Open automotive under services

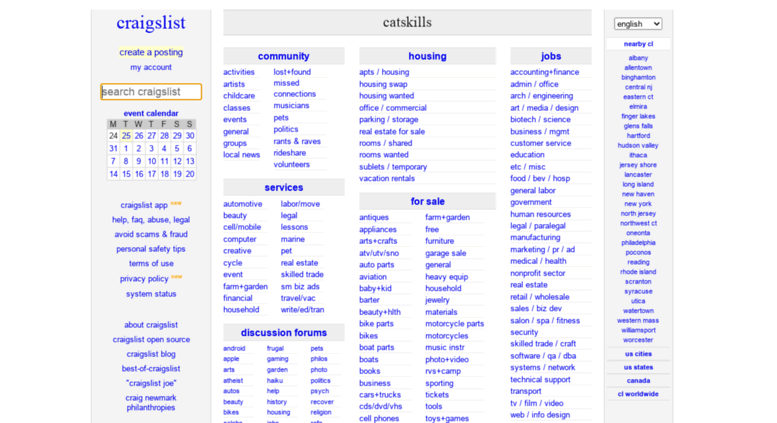(242, 204)
